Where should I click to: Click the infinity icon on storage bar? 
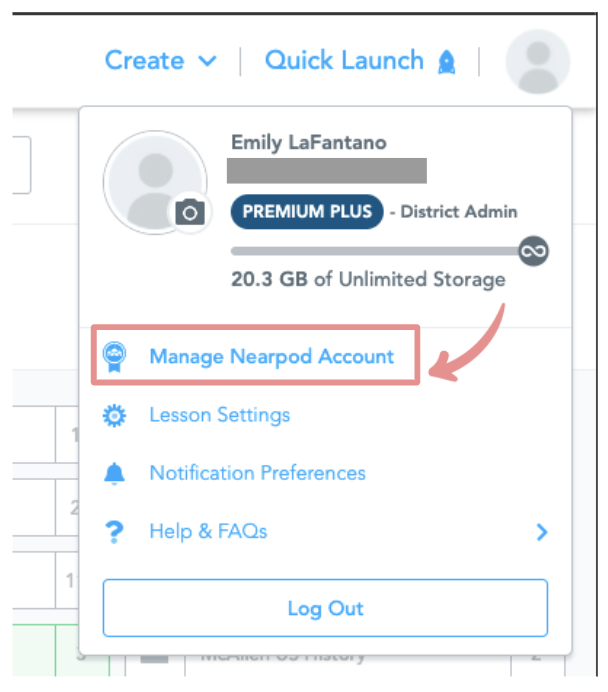pos(535,250)
